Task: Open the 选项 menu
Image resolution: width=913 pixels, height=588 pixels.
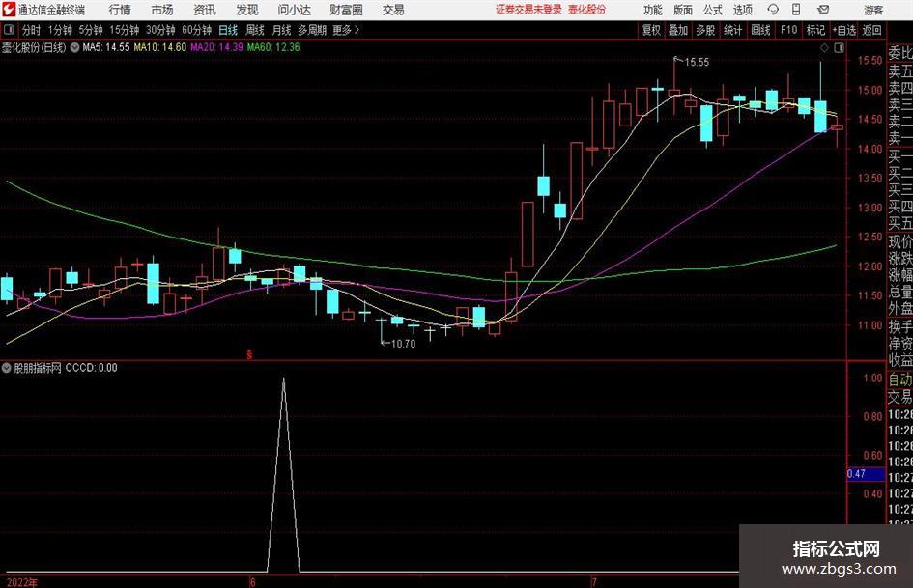Action: pos(743,10)
